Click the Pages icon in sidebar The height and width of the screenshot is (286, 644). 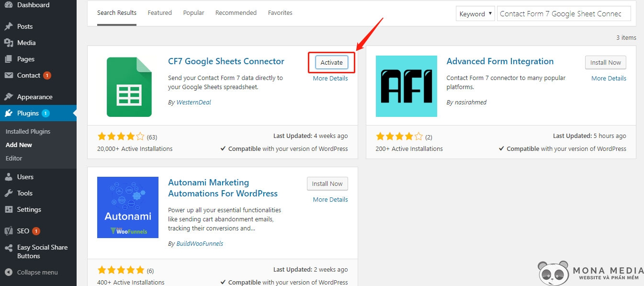point(9,59)
